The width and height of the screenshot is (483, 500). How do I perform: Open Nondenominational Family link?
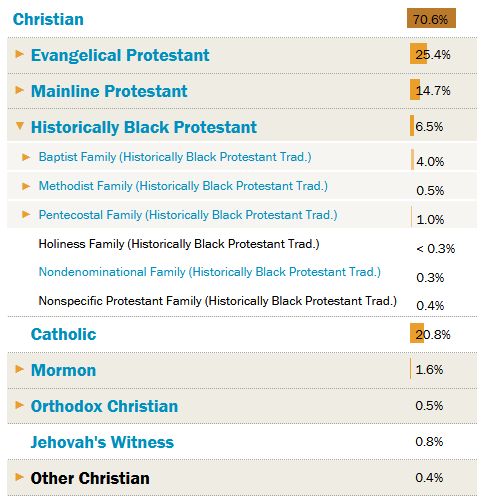pyautogui.click(x=210, y=272)
